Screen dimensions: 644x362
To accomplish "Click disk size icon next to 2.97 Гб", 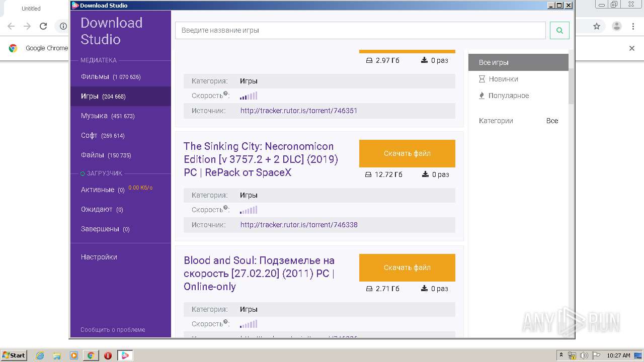I will coord(369,60).
